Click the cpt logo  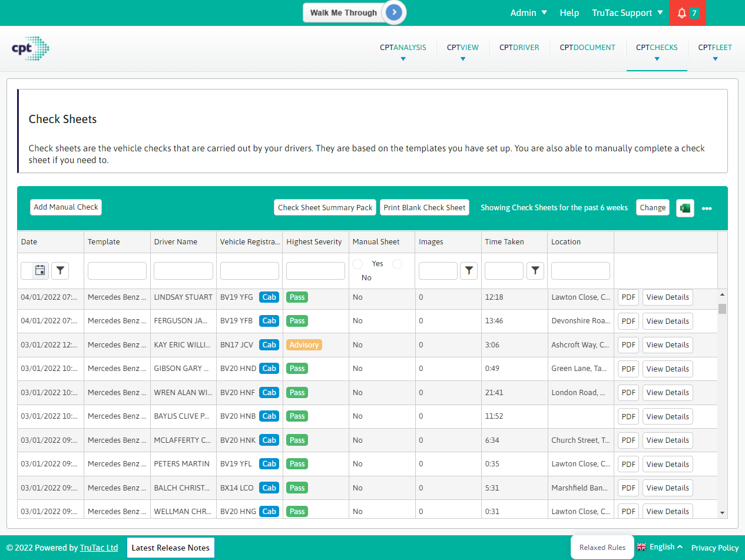pos(29,48)
